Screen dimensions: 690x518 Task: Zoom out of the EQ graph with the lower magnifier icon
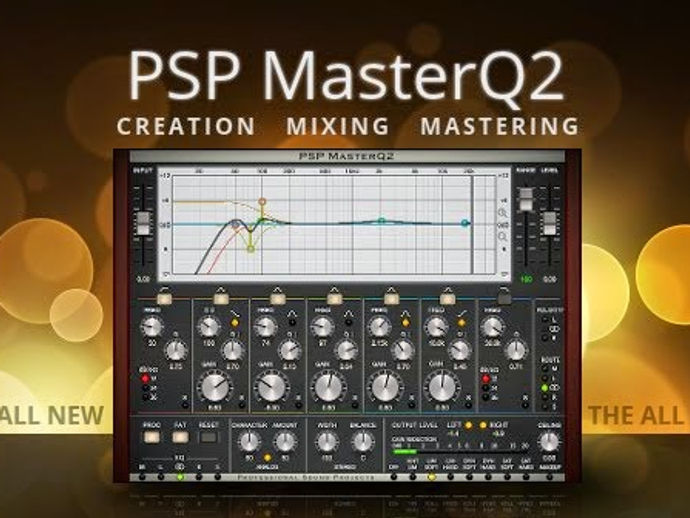[x=503, y=237]
